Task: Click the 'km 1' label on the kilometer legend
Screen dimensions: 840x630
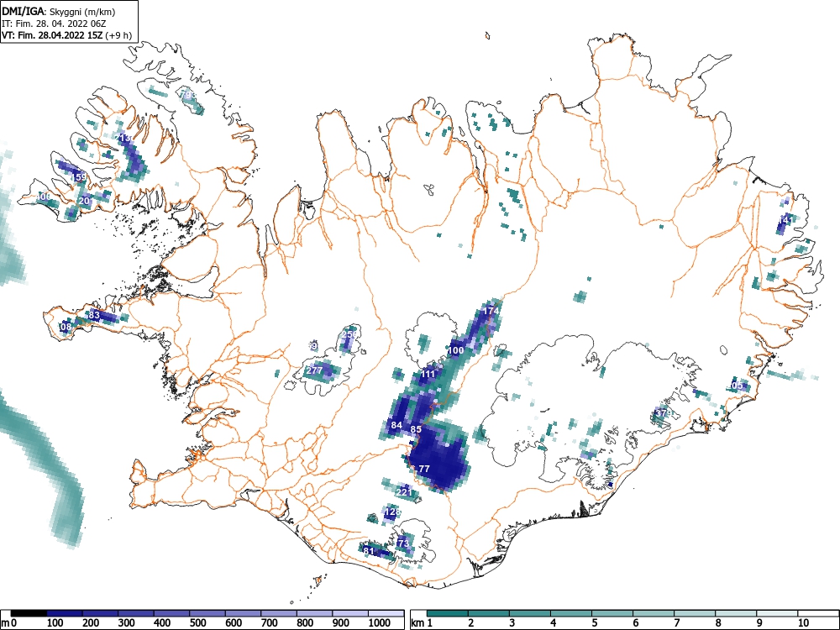Action: 422,623
